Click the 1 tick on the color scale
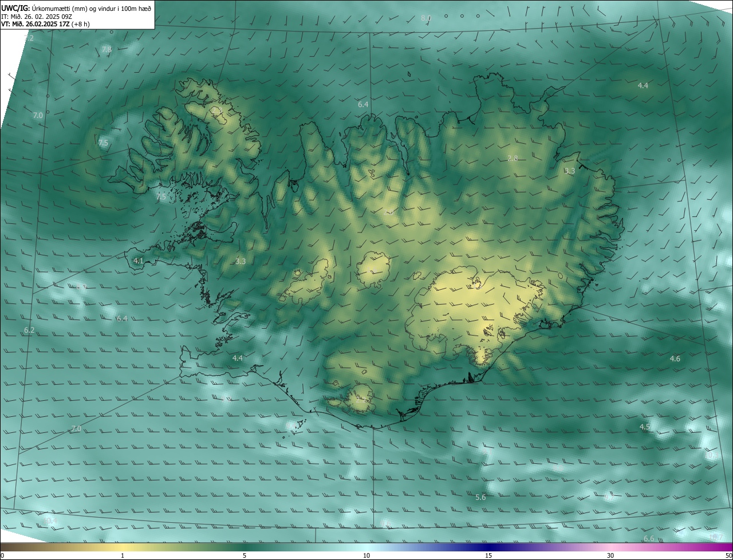Screen dimensions: 733x560 coord(123,555)
